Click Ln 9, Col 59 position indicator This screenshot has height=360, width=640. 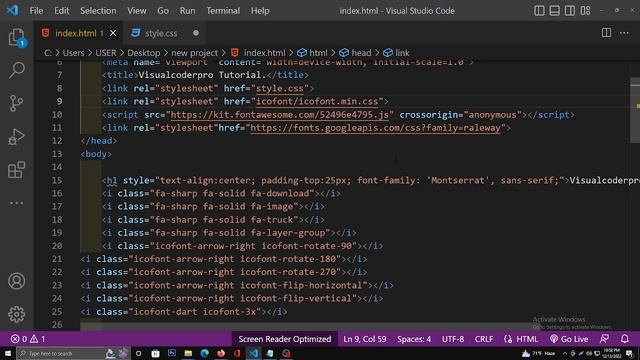[364, 339]
